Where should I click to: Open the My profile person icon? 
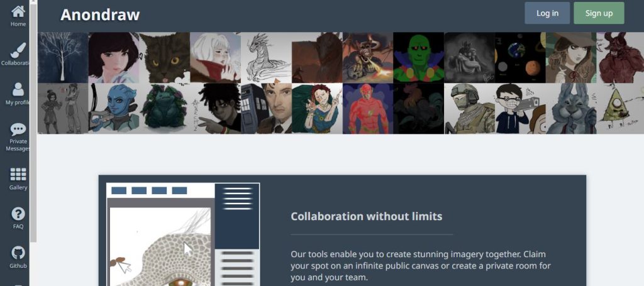point(18,89)
